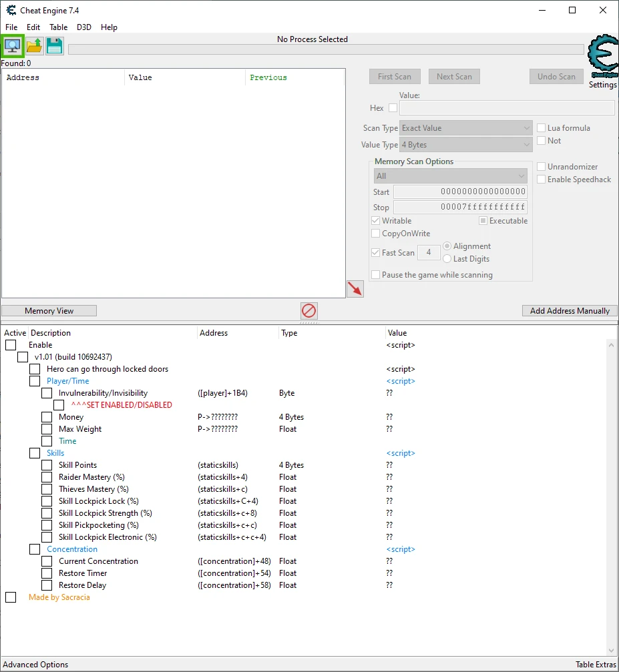Screen dimensions: 619x672
Task: Click the First Scan button
Action: tap(395, 77)
